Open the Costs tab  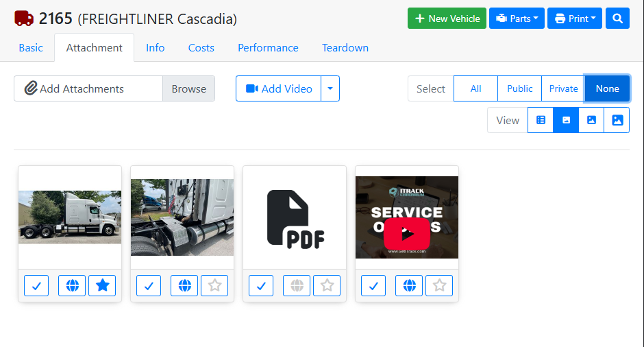coord(201,48)
